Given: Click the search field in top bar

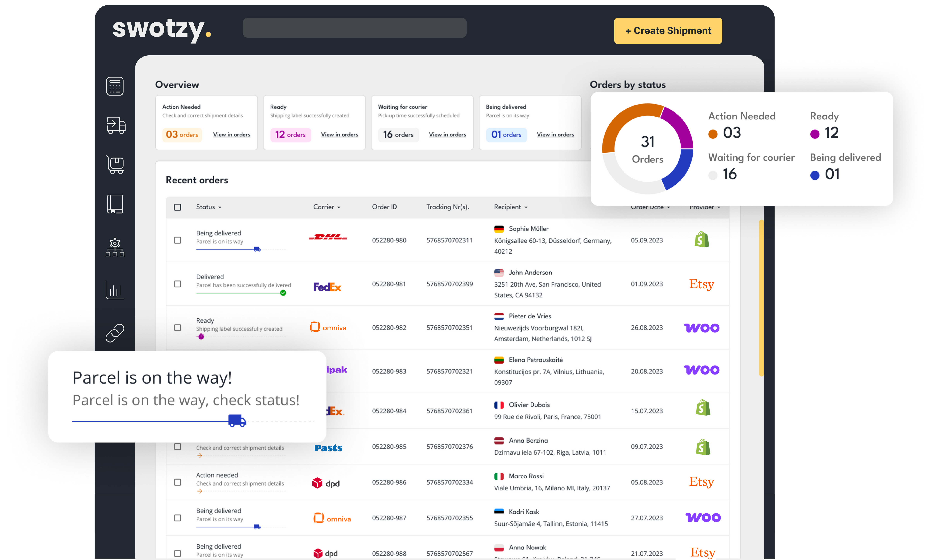Looking at the screenshot, I should (354, 28).
